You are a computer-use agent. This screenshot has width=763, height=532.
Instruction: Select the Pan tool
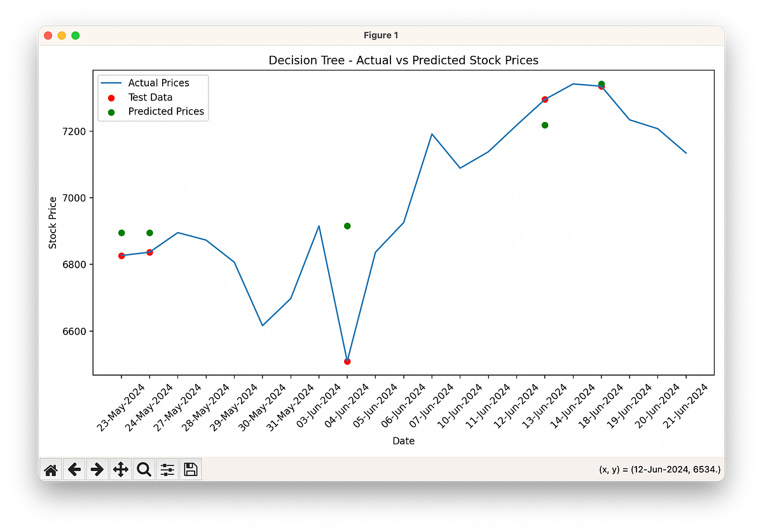120,469
